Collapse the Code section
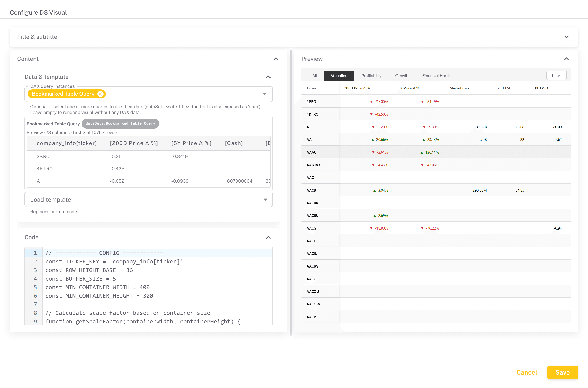The image size is (588, 388). 268,237
